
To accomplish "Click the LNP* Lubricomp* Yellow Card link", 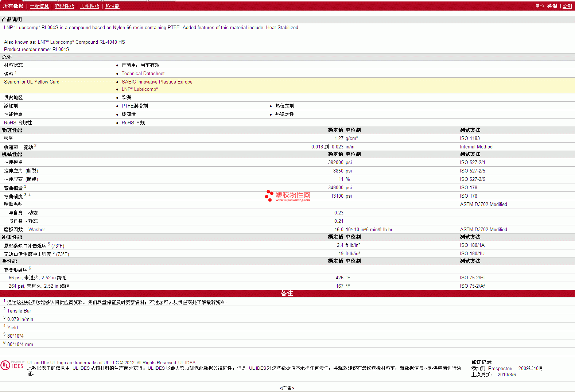I will tap(140, 89).
